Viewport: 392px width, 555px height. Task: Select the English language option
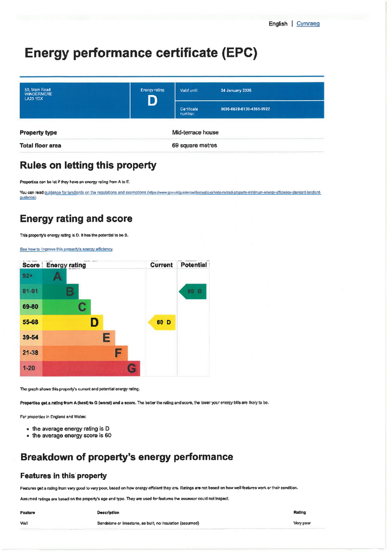[278, 24]
